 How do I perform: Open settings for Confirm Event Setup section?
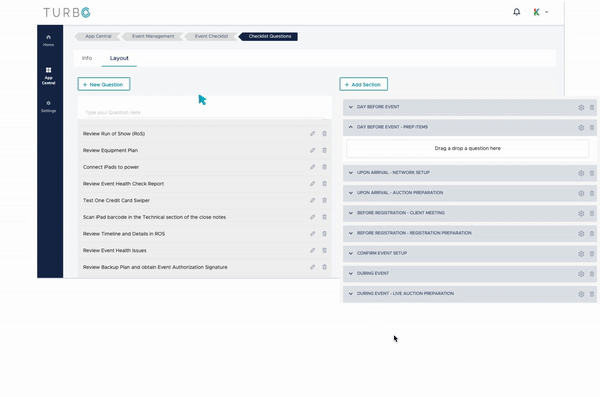pos(581,254)
